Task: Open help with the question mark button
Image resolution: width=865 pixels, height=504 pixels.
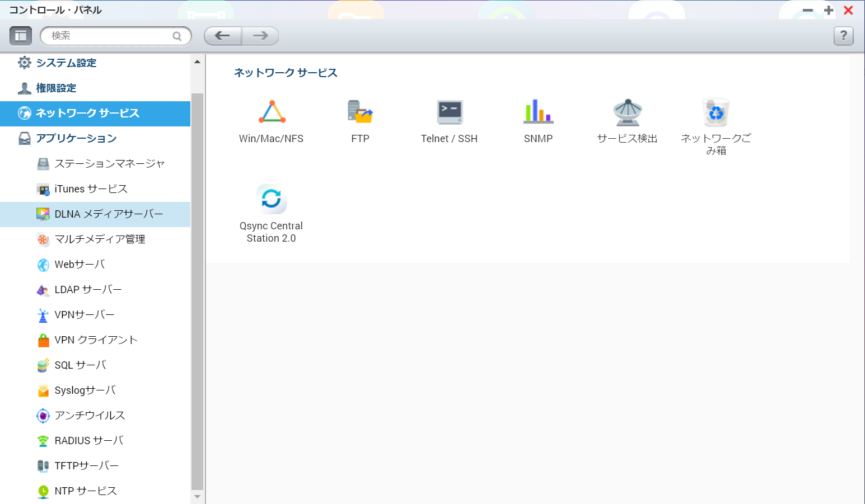Action: [x=844, y=36]
